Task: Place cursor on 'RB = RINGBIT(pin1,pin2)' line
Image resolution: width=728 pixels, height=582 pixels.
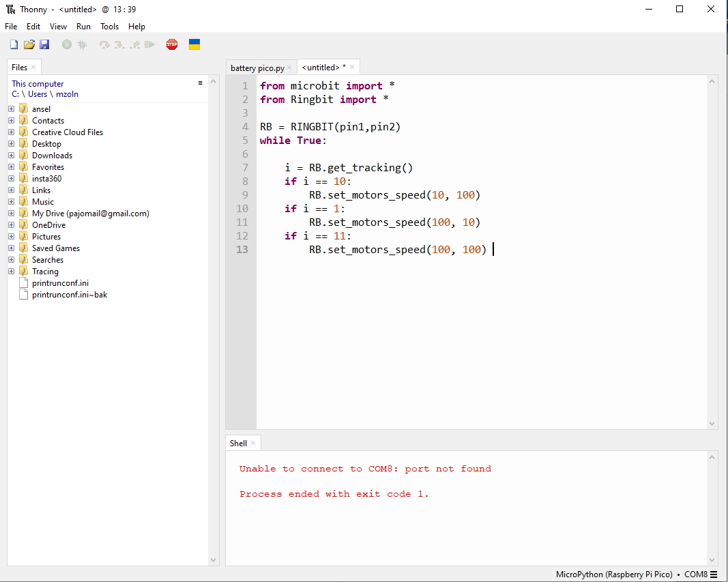Action: coord(330,127)
